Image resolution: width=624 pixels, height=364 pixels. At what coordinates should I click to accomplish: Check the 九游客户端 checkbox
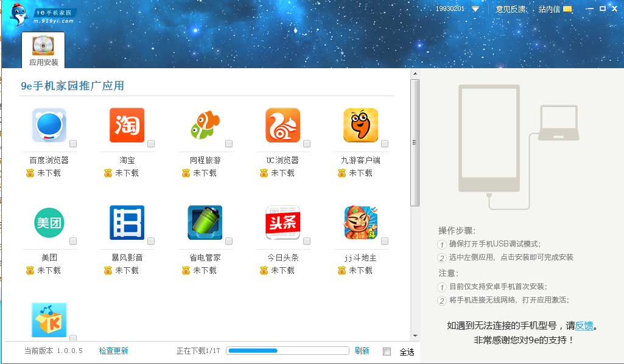tap(385, 144)
